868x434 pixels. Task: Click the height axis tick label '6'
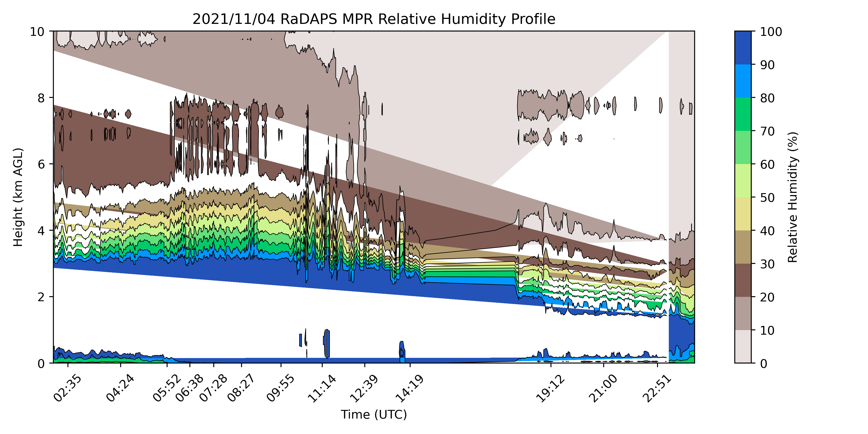(41, 164)
